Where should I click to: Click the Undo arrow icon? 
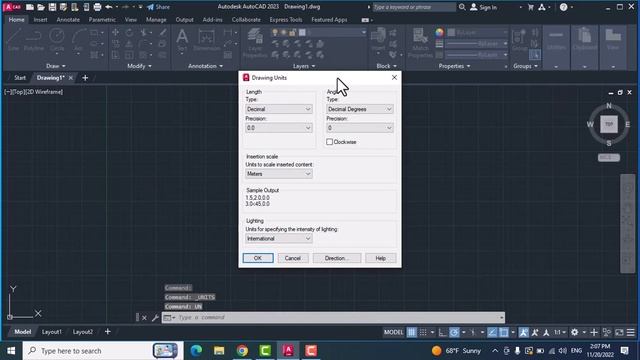click(109, 7)
